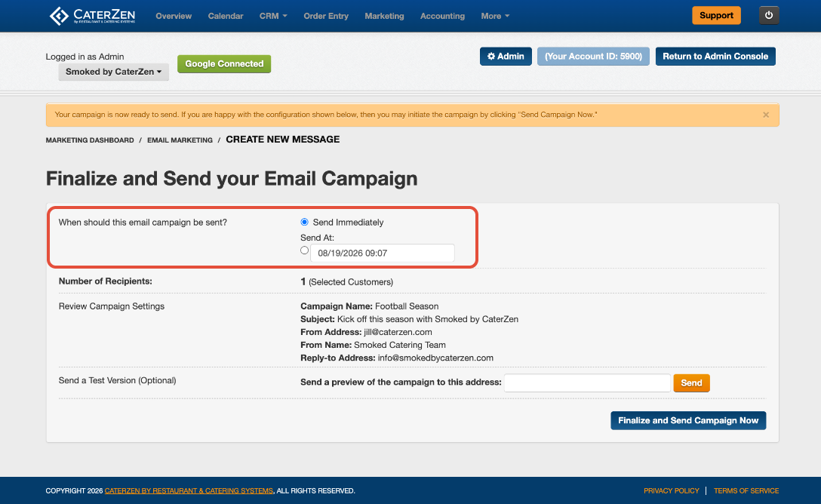The width and height of the screenshot is (821, 504).
Task: Click the power logout icon
Action: coord(769,15)
